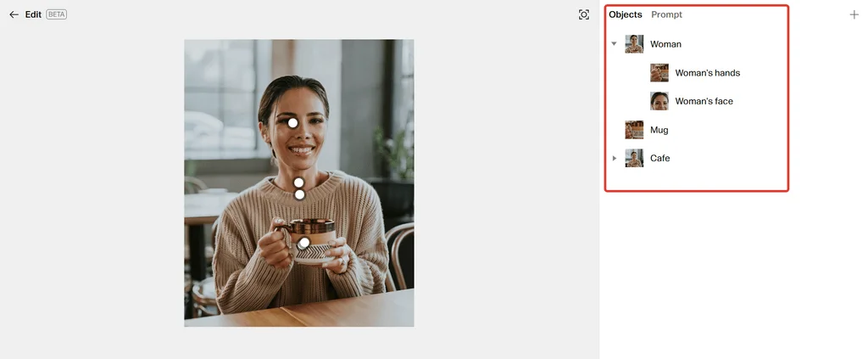Click the plus icon to add an object
The image size is (868, 359).
coord(854,14)
